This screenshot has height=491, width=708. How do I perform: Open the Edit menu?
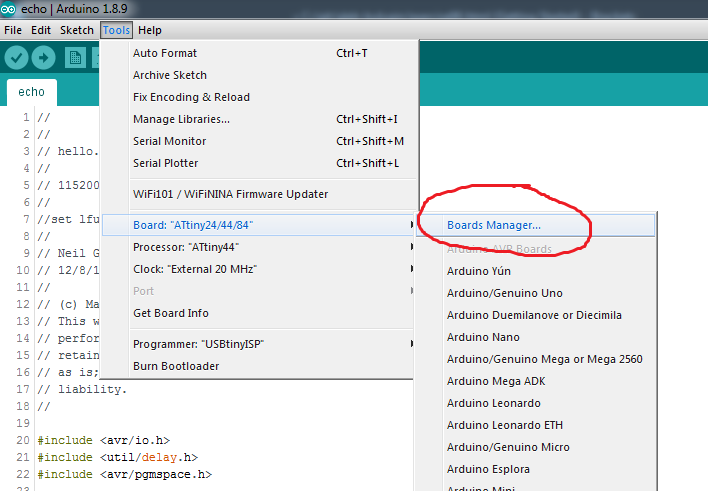pos(41,30)
